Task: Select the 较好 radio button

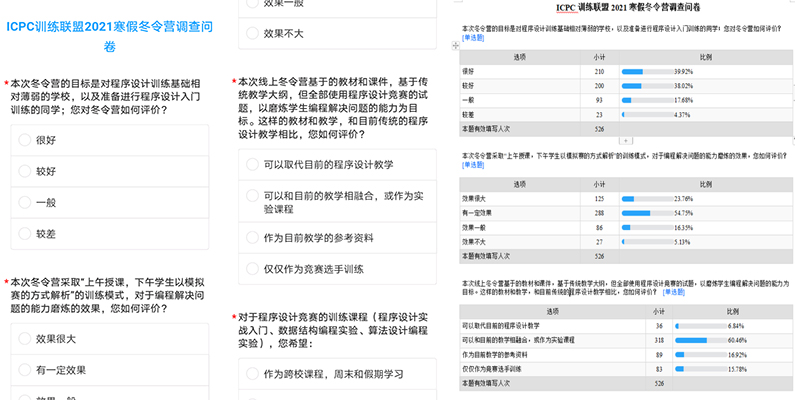Action: point(25,171)
